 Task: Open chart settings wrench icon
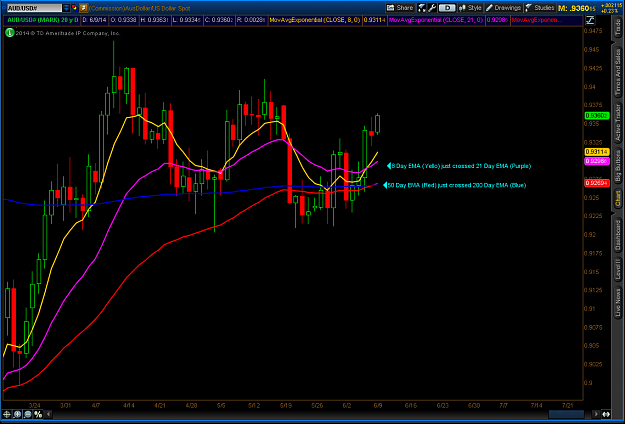pyautogui.click(x=432, y=8)
